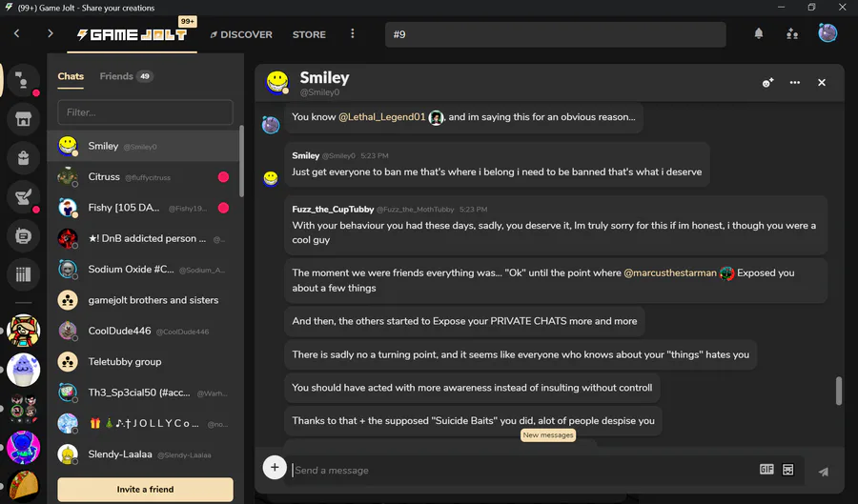Screen dimensions: 858x504
Task: Open the blue robot community in sidebar
Action: click(24, 448)
